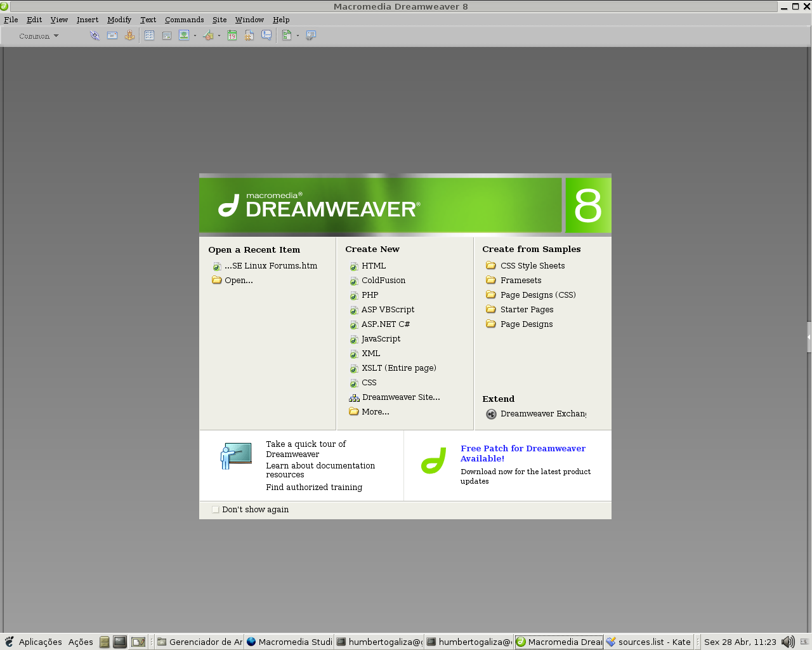Open CSS Style Sheets samples
Image resolution: width=812 pixels, height=650 pixels.
pyautogui.click(x=525, y=266)
